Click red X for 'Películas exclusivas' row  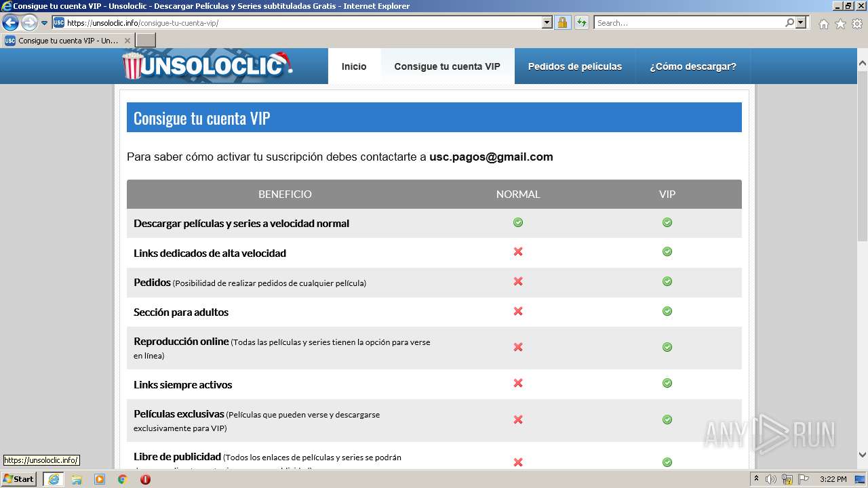pos(518,420)
